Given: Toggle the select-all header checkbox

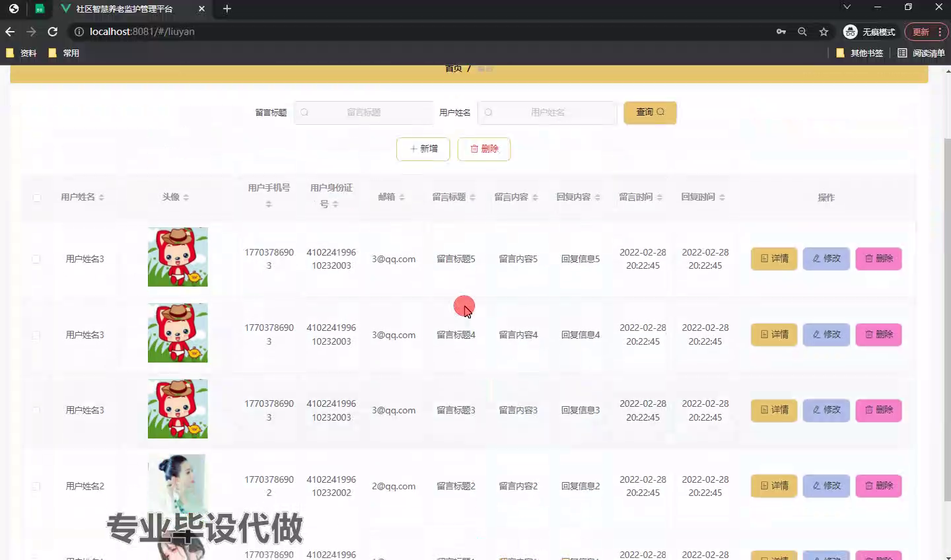Looking at the screenshot, I should [37, 197].
